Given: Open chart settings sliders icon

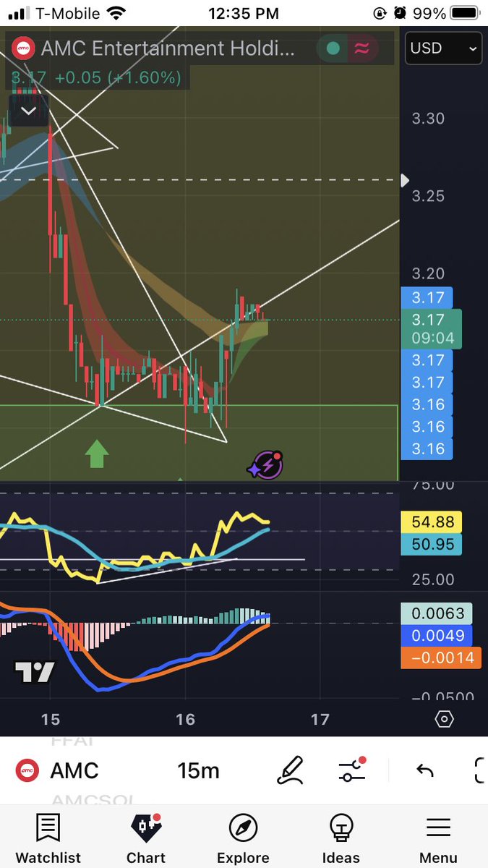Looking at the screenshot, I should 352,770.
